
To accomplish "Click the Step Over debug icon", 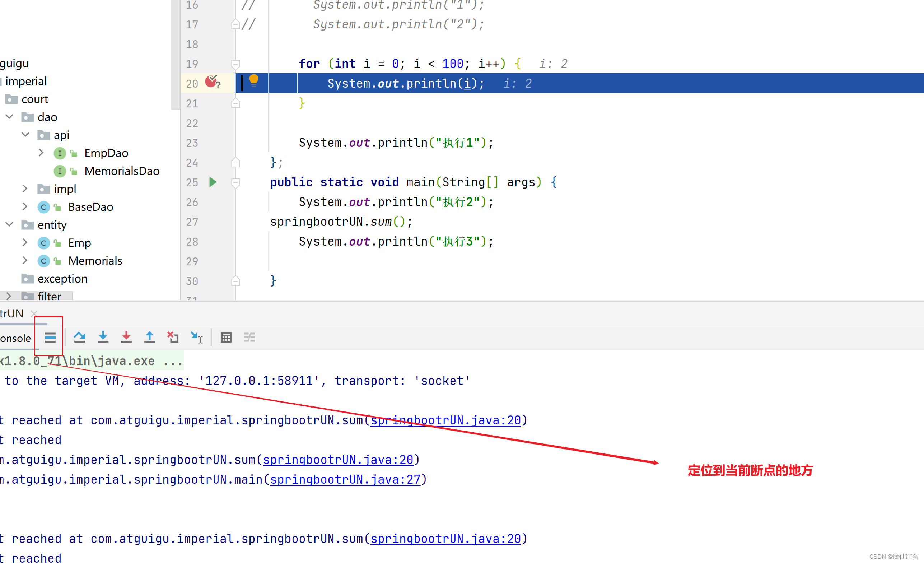I will tap(79, 338).
